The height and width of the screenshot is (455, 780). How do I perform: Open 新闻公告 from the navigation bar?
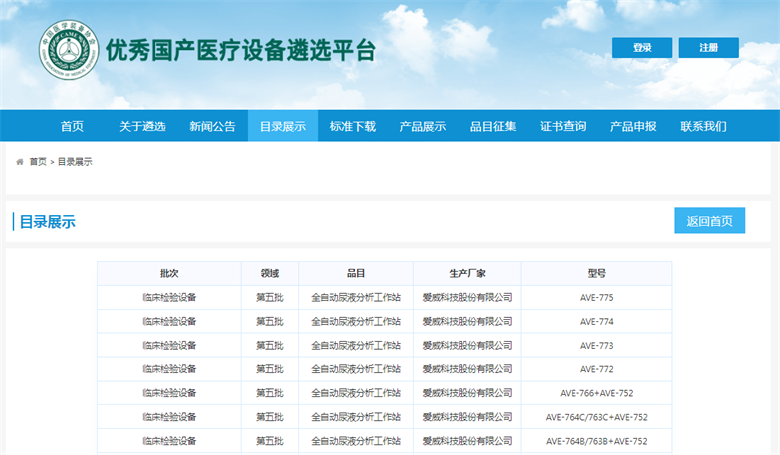click(x=212, y=126)
